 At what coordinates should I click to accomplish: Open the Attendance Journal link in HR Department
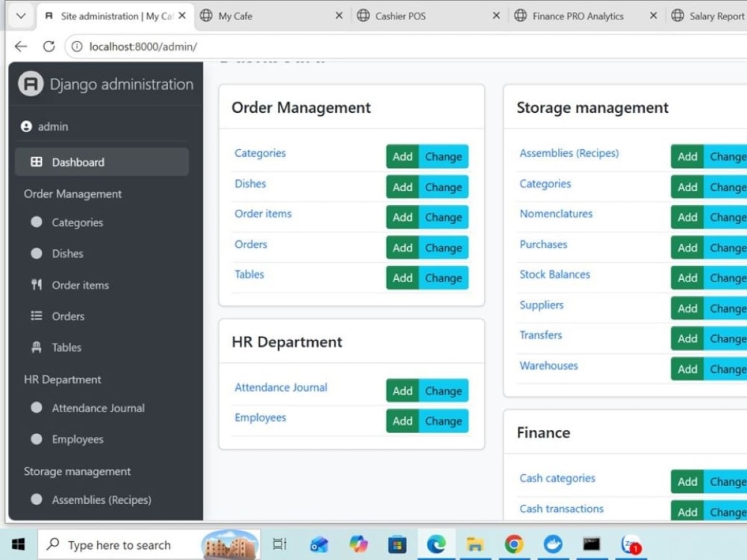[281, 387]
